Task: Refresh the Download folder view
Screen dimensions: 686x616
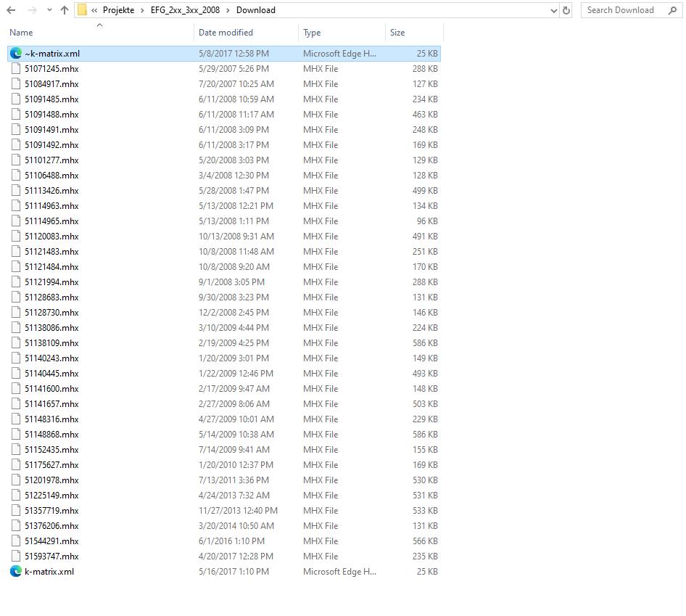Action: coord(566,10)
